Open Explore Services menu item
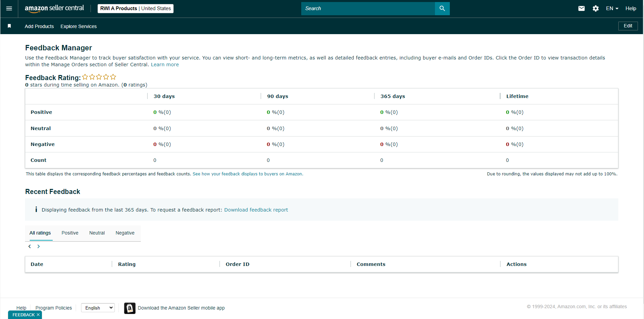Viewport: 644px width, 319px height. (79, 26)
